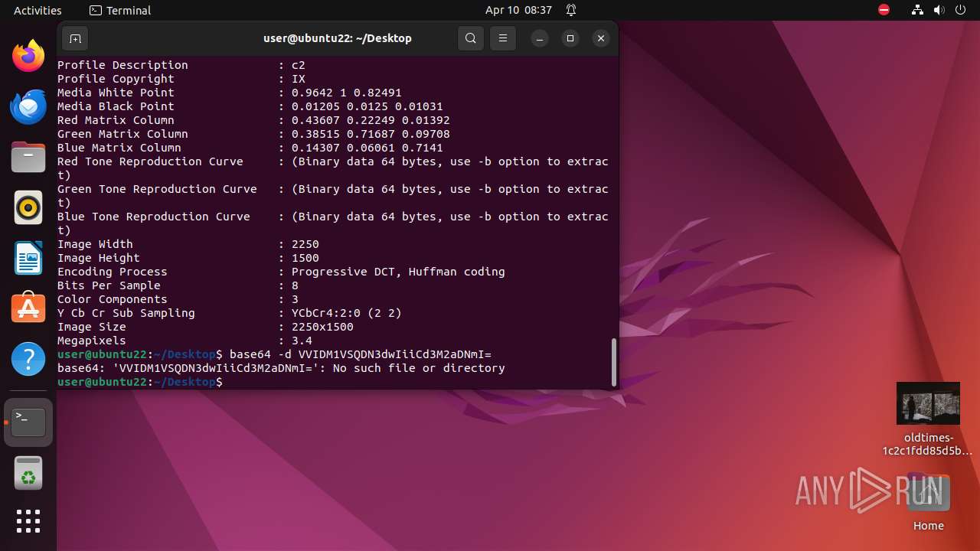Close the terminal window
This screenshot has height=551, width=980.
coord(601,38)
